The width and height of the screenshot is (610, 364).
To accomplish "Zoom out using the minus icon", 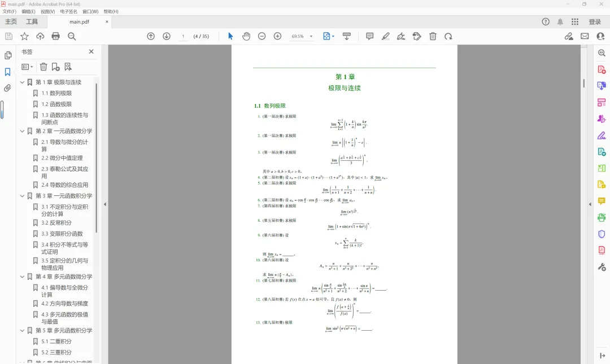I will pyautogui.click(x=262, y=36).
